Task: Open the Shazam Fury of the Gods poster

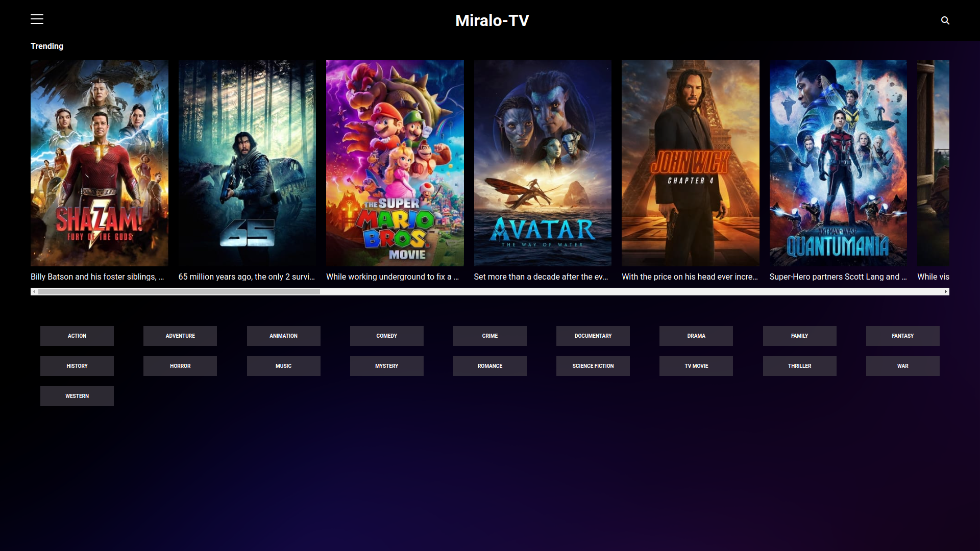Action: point(99,163)
